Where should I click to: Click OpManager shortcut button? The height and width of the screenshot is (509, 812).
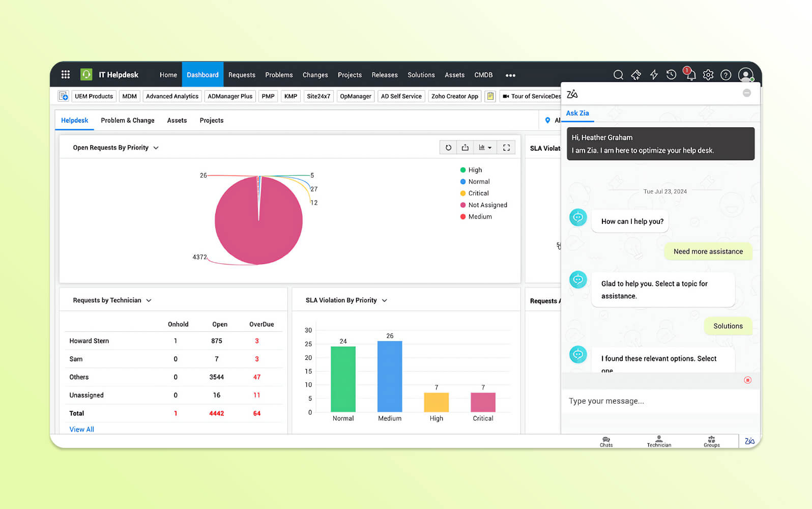pos(356,96)
